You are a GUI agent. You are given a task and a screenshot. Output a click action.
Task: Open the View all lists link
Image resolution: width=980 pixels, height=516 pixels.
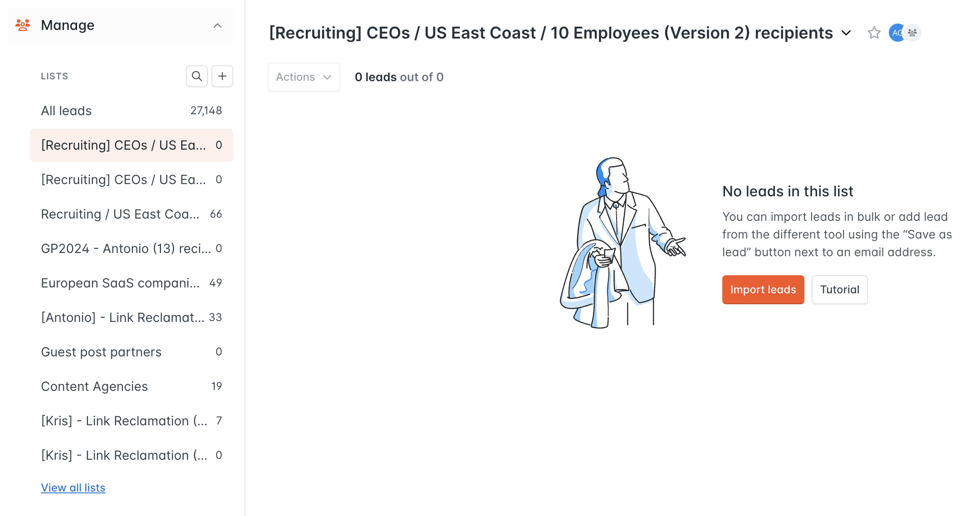click(x=73, y=487)
